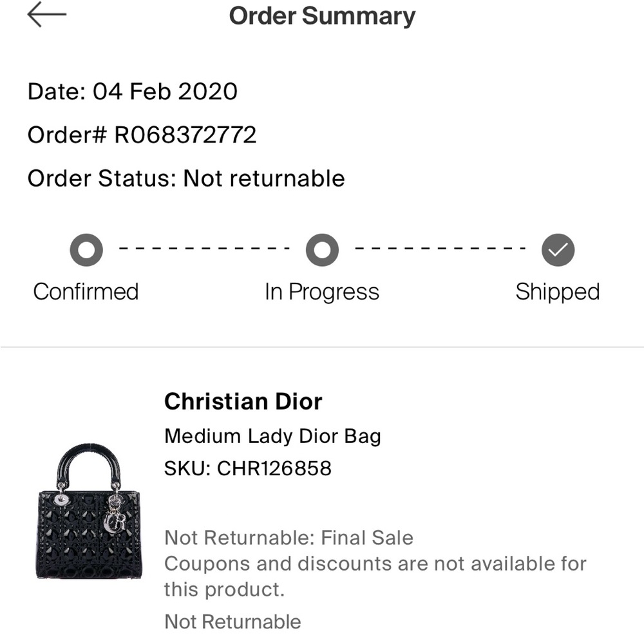The image size is (644, 644).
Task: Select the checkmark on the progress bar
Action: pos(558,250)
